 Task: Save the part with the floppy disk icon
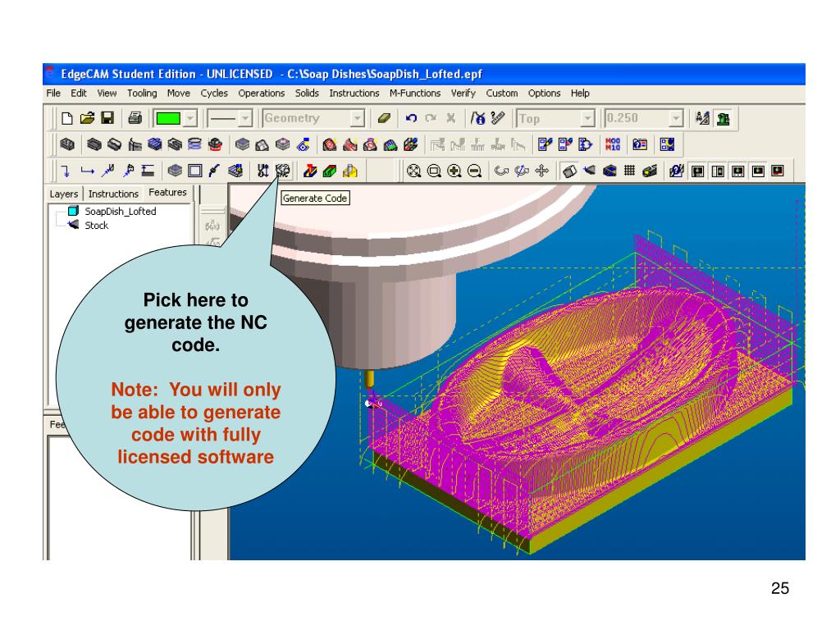click(107, 118)
